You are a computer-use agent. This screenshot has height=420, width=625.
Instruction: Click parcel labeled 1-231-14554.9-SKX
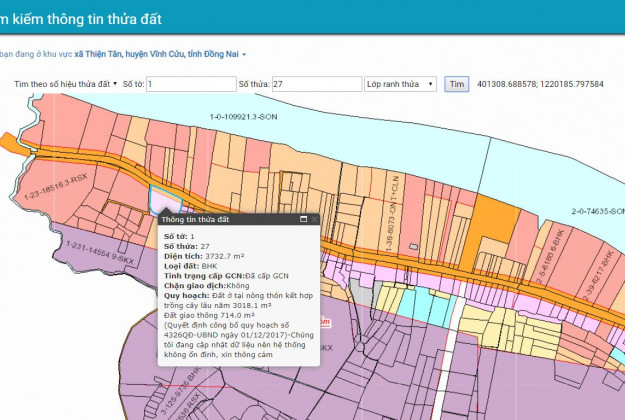100,253
